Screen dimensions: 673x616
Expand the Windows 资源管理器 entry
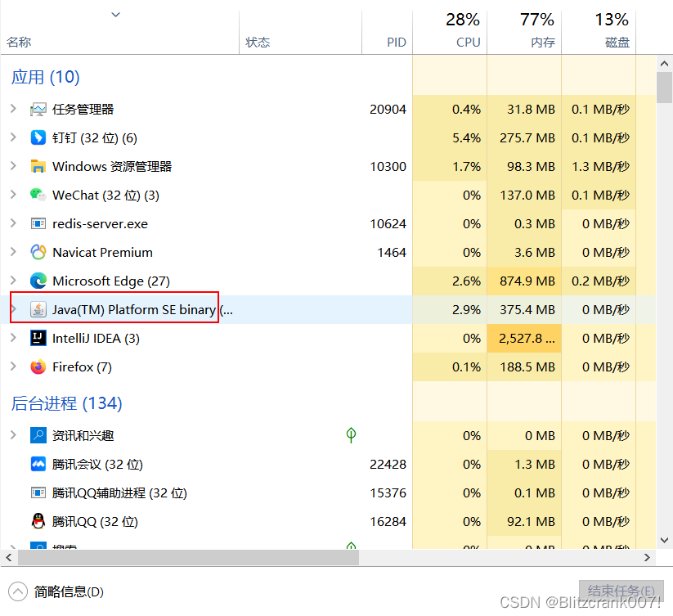click(11, 166)
